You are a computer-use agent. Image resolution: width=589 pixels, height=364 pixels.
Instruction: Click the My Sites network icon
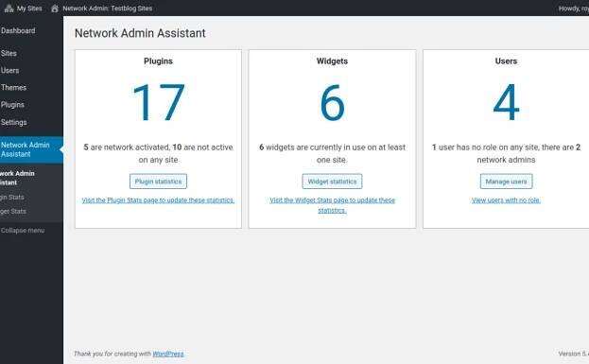[x=9, y=8]
